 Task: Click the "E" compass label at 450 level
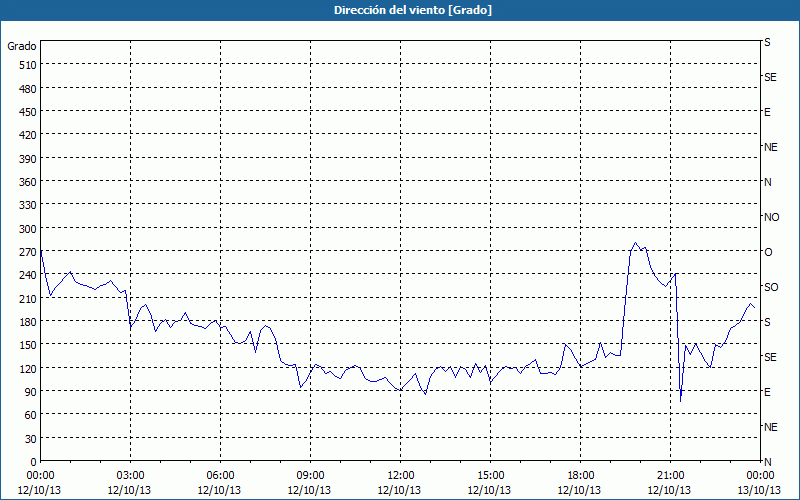coord(767,112)
